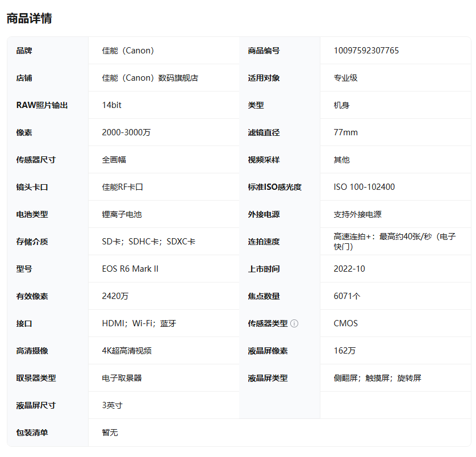Click the 类型 label
Screen dimensions: 476x457
pyautogui.click(x=256, y=105)
